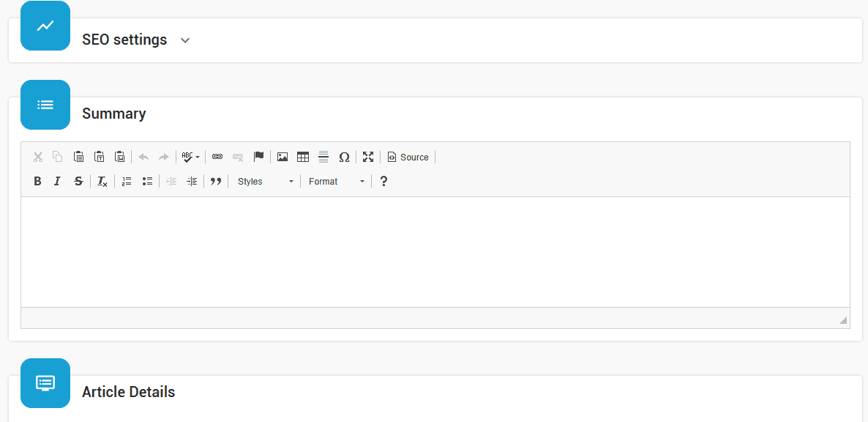Open the spell check options menu
The image size is (868, 422).
pos(191,157)
